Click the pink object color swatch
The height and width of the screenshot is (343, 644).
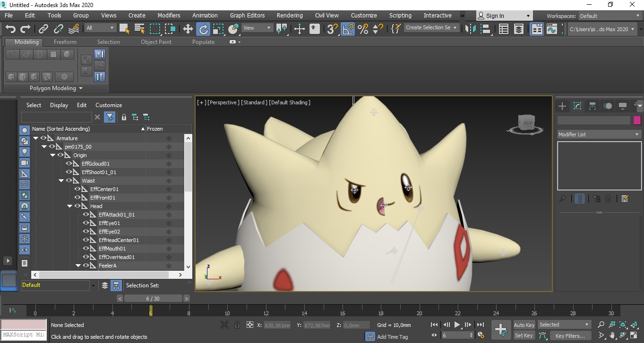pos(637,120)
